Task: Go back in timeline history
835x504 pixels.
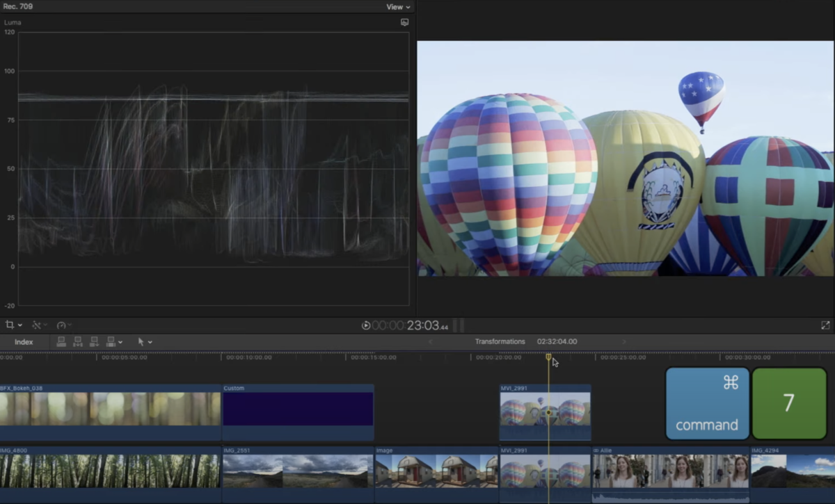Action: (430, 341)
